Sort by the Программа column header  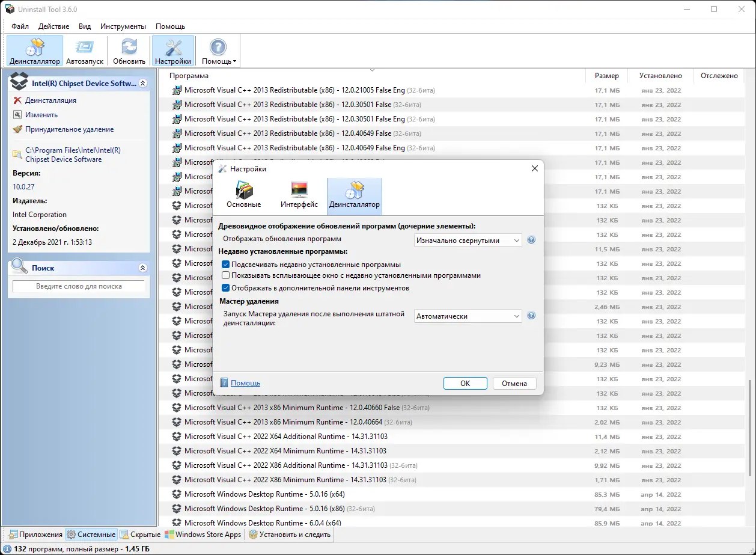tap(371, 76)
